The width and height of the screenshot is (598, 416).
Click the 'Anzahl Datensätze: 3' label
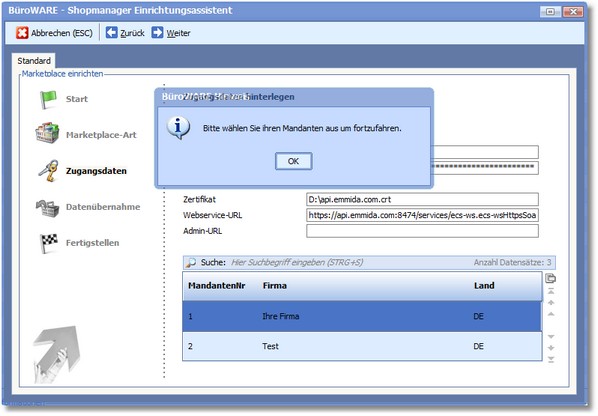tap(513, 263)
